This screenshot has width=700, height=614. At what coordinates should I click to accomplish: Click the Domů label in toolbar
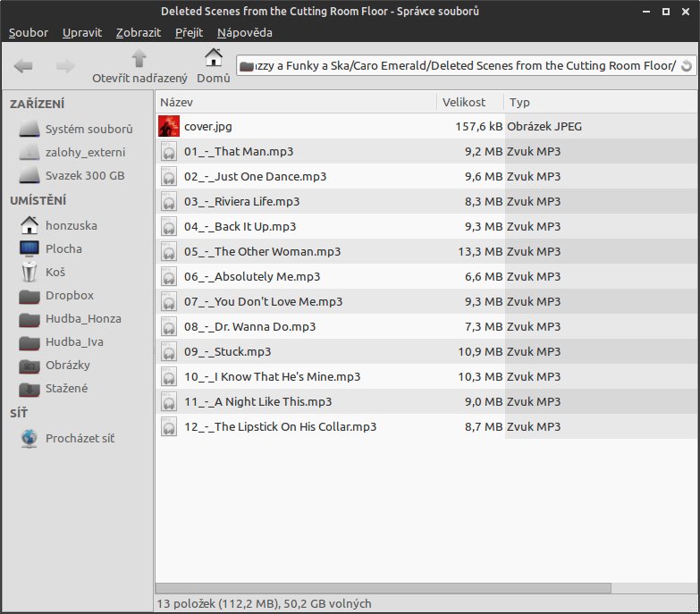point(214,78)
